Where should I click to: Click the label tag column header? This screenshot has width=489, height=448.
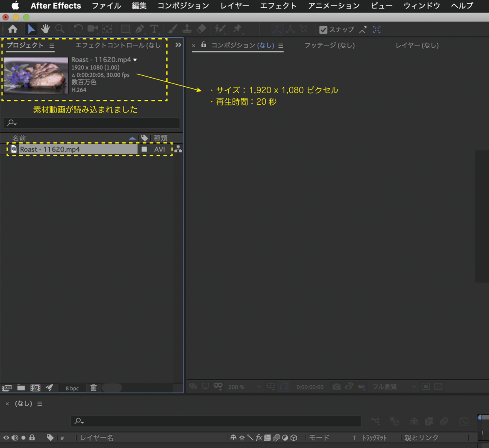coord(144,138)
